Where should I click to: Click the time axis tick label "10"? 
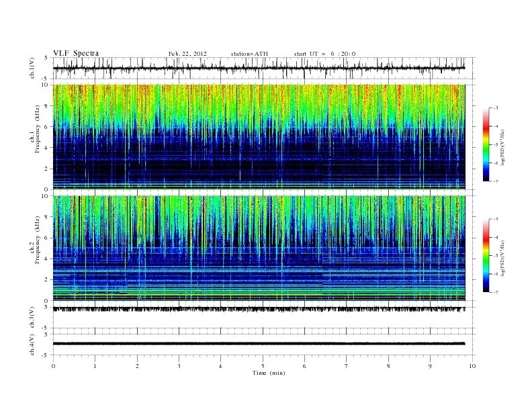[x=472, y=366]
